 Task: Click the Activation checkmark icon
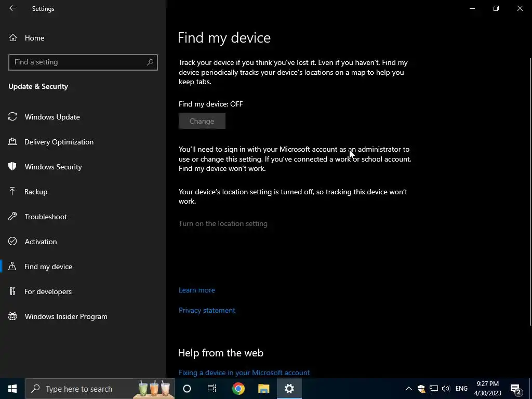click(x=12, y=241)
